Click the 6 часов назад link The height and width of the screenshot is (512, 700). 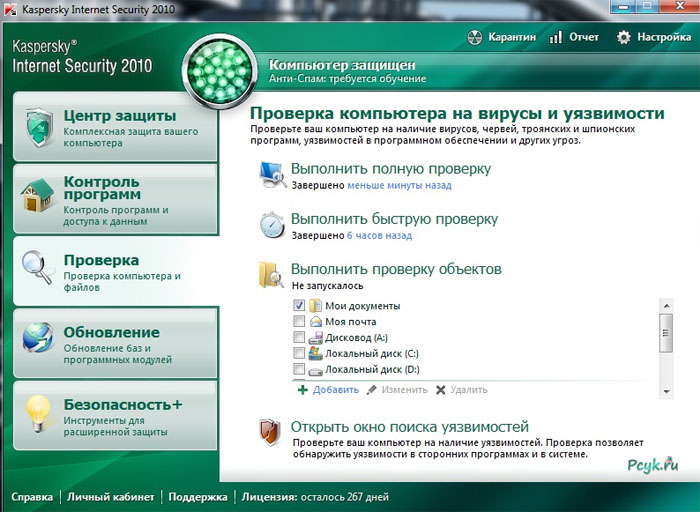(379, 235)
